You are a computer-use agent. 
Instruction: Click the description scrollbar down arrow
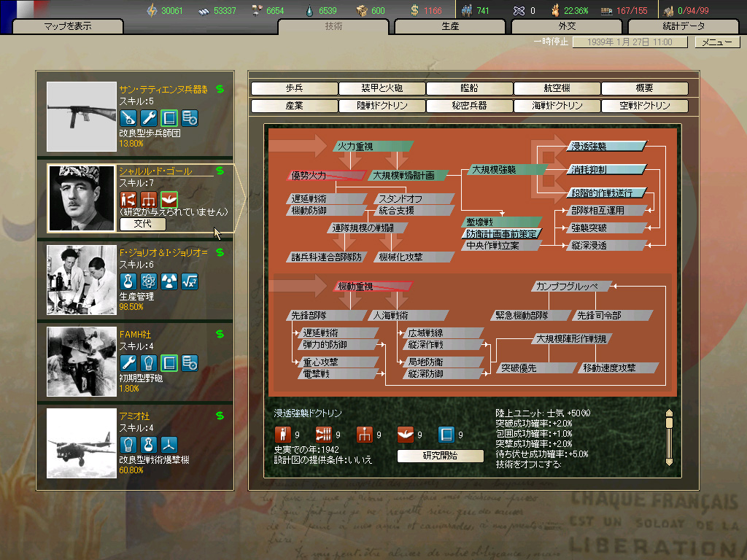click(669, 462)
